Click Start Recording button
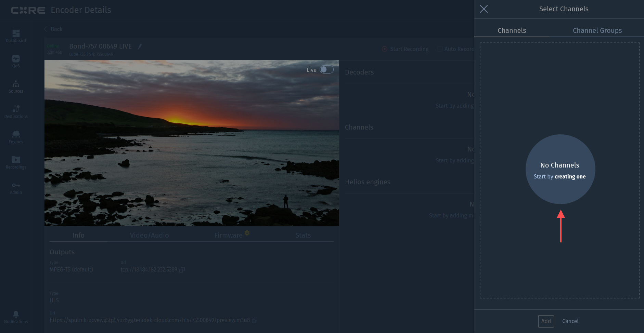 pyautogui.click(x=405, y=49)
